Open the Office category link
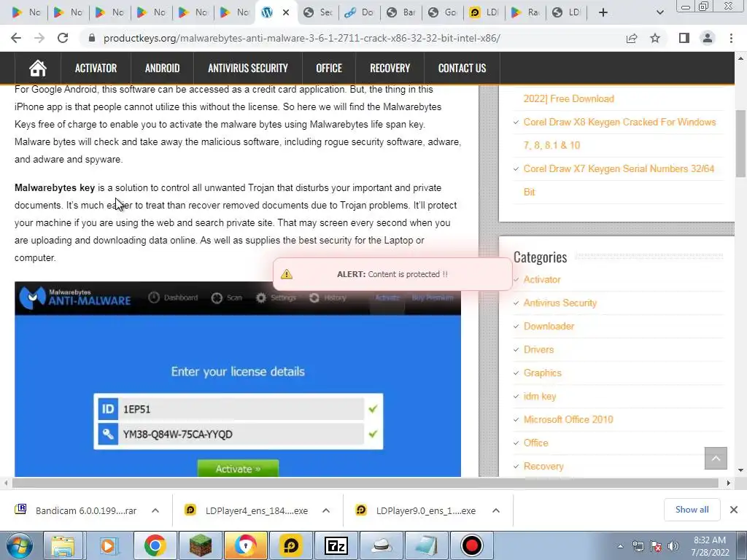 click(x=535, y=443)
